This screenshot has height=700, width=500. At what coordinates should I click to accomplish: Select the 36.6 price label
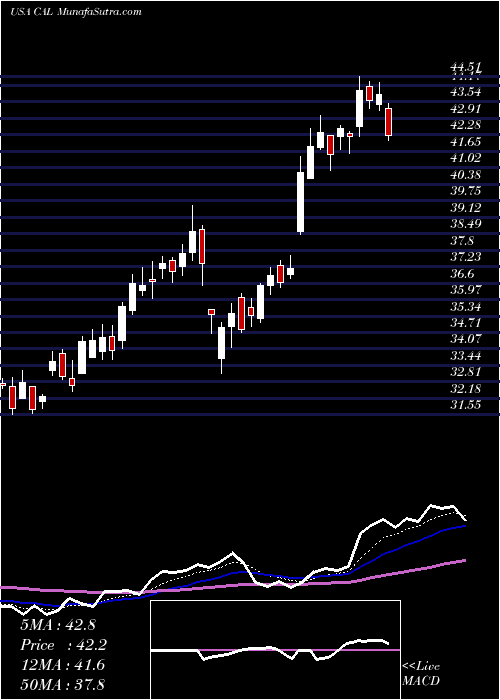463,274
